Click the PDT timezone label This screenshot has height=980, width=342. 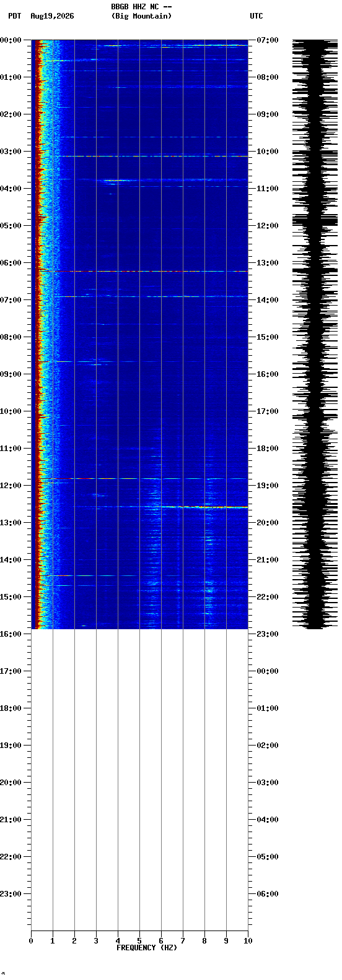coord(14,16)
